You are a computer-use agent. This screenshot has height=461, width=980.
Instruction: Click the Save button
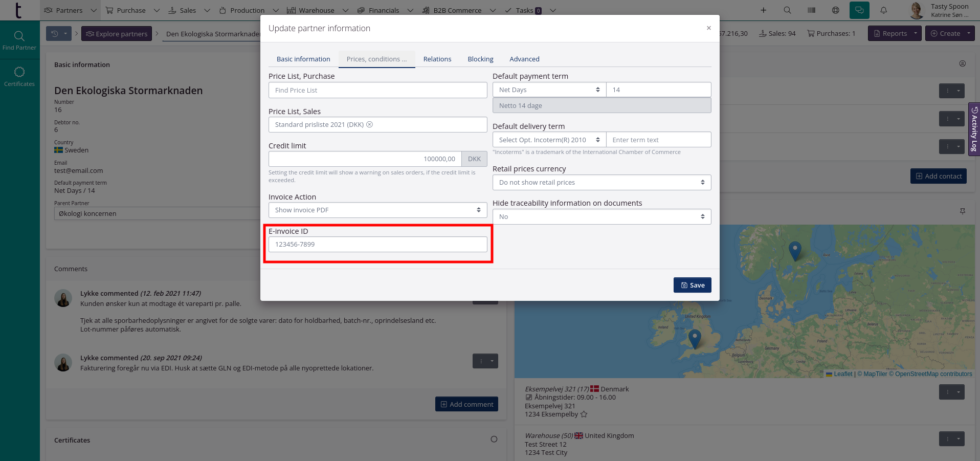point(692,285)
